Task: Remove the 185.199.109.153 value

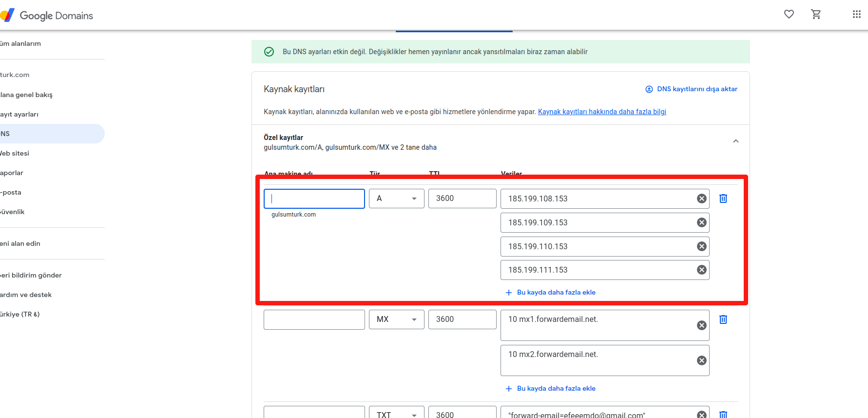Action: tap(702, 222)
